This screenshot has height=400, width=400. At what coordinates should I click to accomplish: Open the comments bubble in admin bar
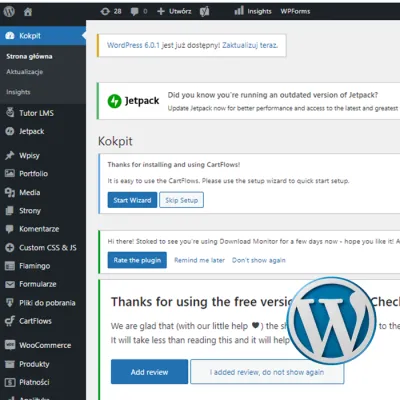134,12
